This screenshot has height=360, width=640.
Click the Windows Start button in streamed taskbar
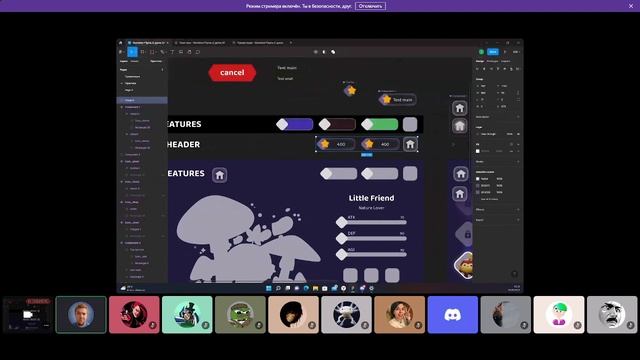click(x=269, y=288)
